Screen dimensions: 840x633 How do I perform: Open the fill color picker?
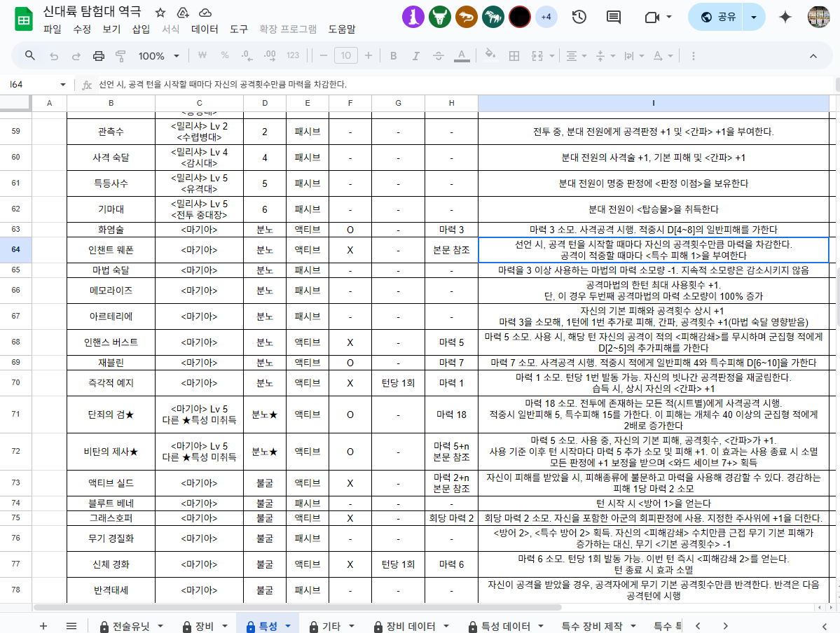point(490,56)
